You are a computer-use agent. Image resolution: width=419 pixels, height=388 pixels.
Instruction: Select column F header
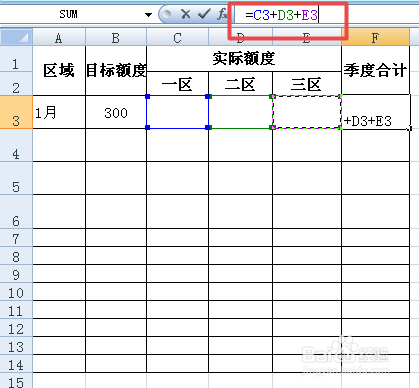[x=375, y=38]
